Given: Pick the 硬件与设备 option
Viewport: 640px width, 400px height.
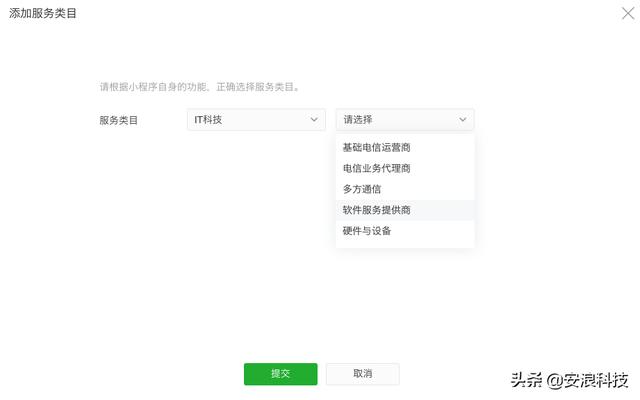Looking at the screenshot, I should pos(405,231).
